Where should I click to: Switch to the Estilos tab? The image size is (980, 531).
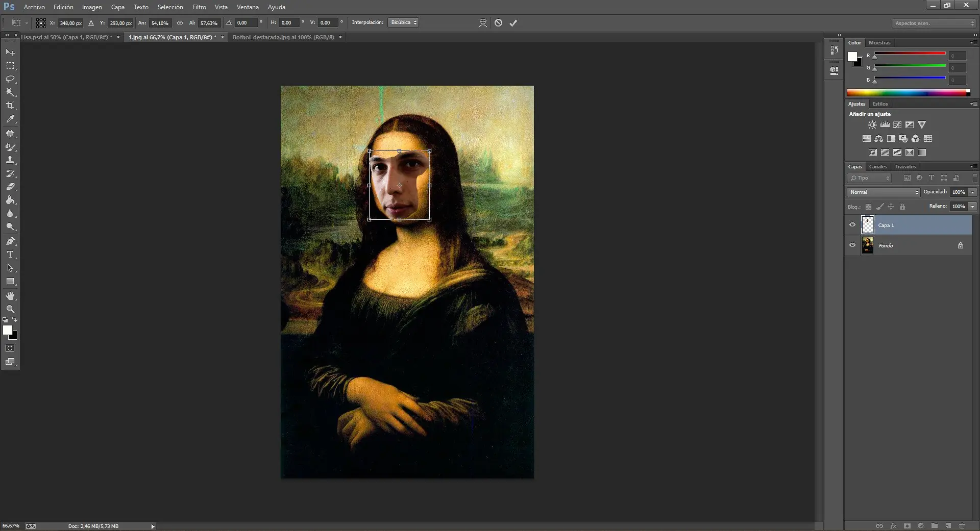(880, 104)
